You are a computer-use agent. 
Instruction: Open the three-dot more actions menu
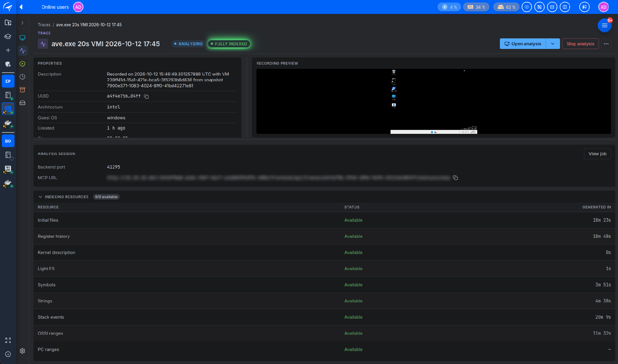click(606, 44)
